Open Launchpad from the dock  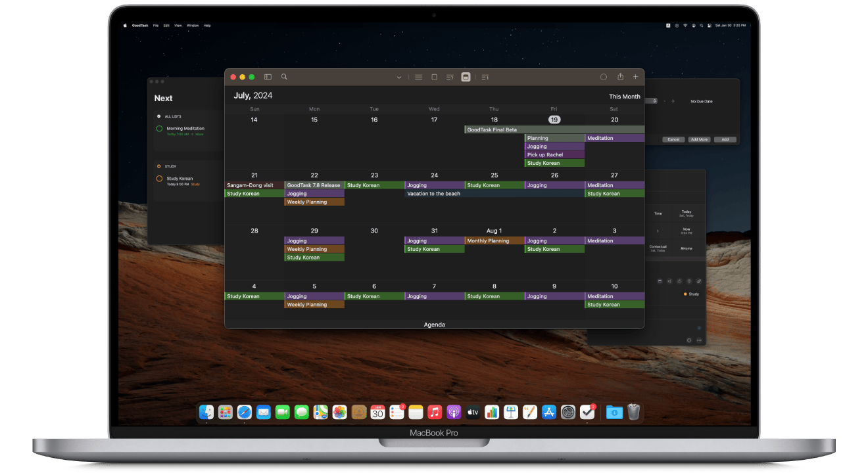(226, 412)
